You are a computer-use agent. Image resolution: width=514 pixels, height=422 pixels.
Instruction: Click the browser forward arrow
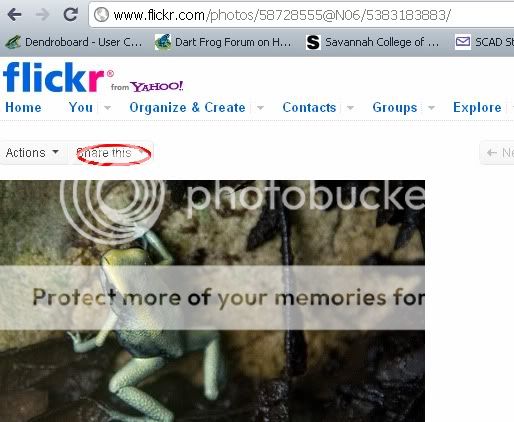42,14
